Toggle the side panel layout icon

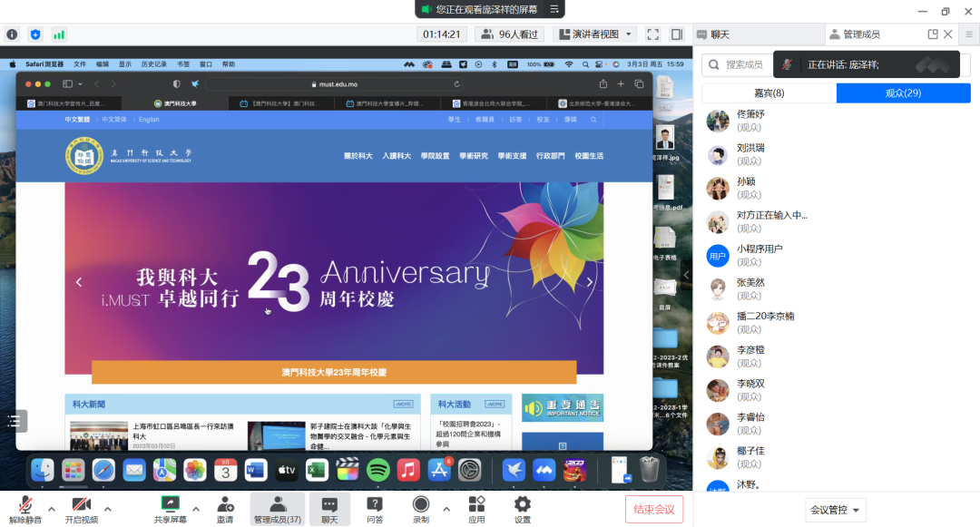pyautogui.click(x=677, y=34)
